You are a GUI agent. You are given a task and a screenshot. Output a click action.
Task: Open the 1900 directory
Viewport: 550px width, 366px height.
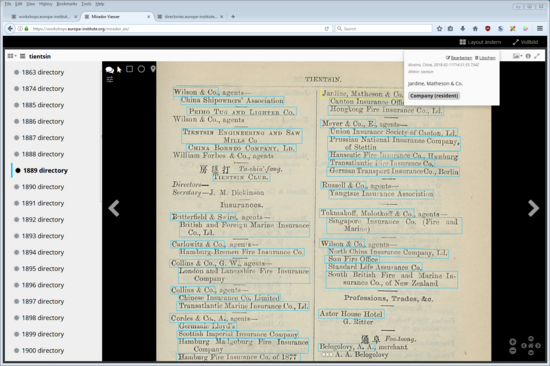click(43, 351)
